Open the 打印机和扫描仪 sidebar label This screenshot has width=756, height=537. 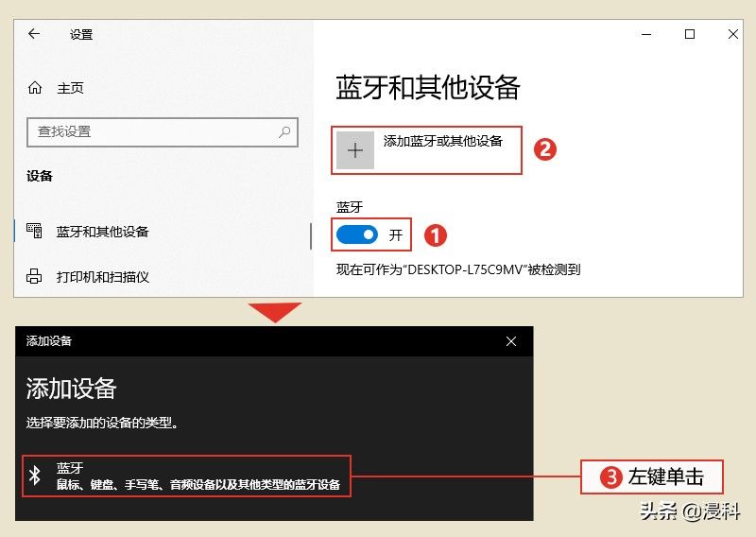102,277
